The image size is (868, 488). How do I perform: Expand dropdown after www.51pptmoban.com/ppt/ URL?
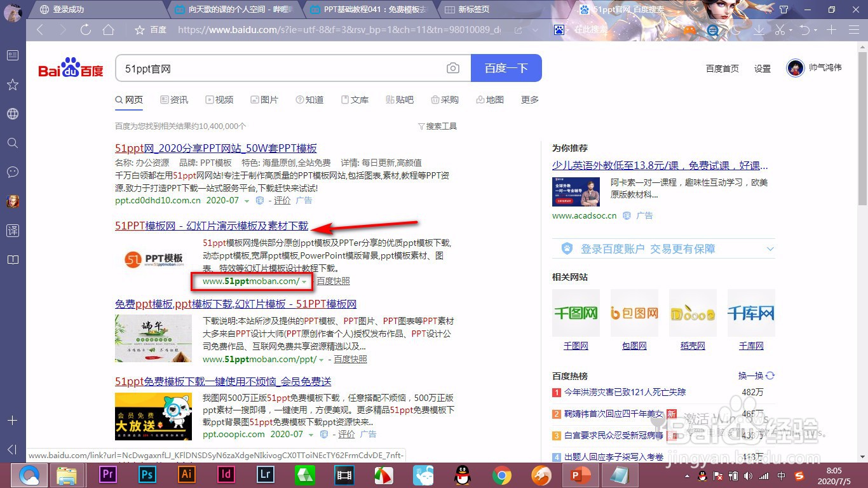322,360
